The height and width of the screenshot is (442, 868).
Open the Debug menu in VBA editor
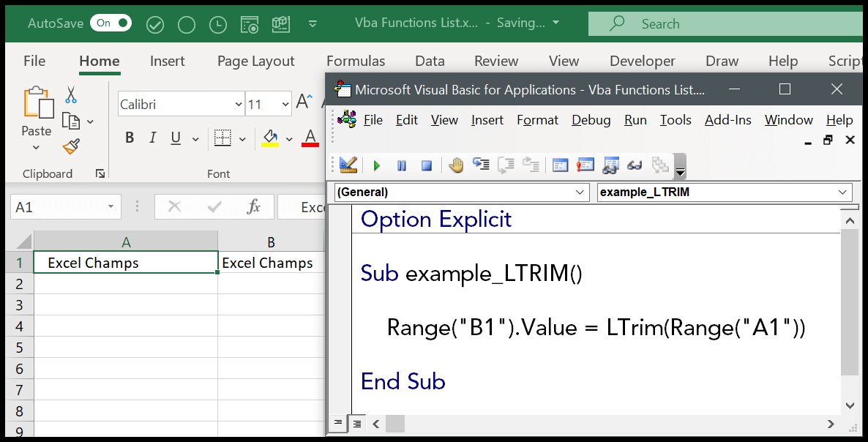(591, 119)
